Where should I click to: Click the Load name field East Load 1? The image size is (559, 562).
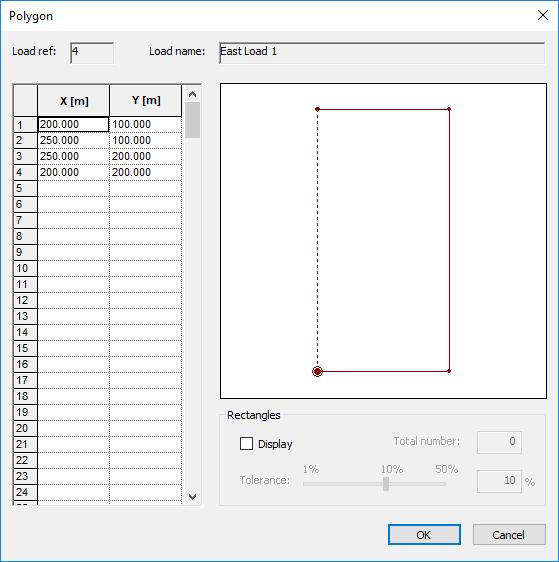[x=382, y=53]
